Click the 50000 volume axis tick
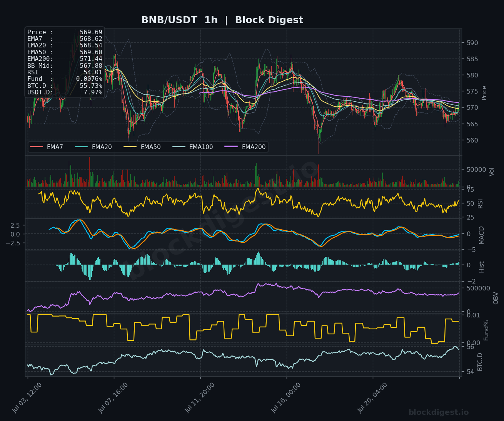Image resolution: width=504 pixels, height=421 pixels. 476,169
